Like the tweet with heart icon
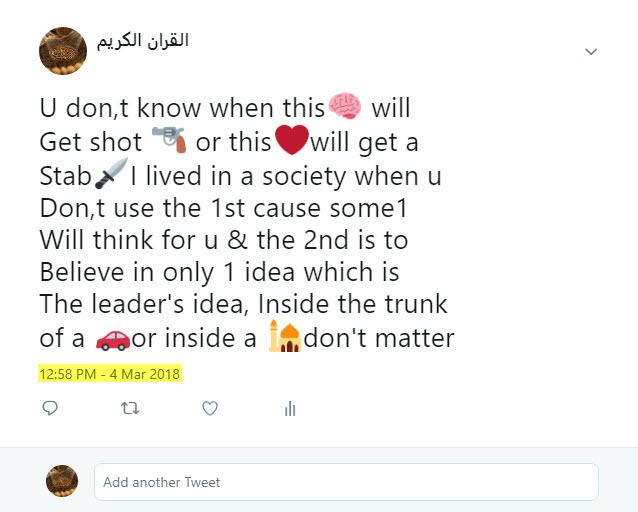638x512 pixels. click(x=210, y=408)
